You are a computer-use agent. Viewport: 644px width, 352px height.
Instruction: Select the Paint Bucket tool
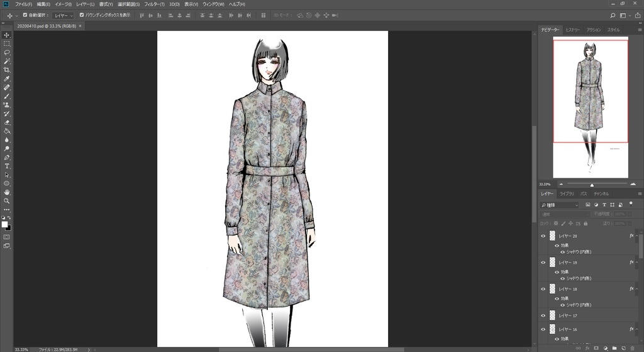6,131
